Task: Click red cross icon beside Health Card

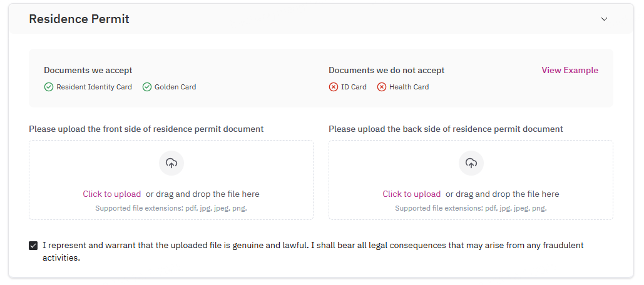Action: (382, 87)
